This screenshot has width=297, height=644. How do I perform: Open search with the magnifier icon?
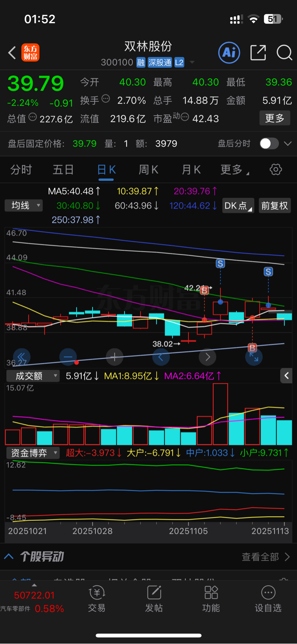284,53
